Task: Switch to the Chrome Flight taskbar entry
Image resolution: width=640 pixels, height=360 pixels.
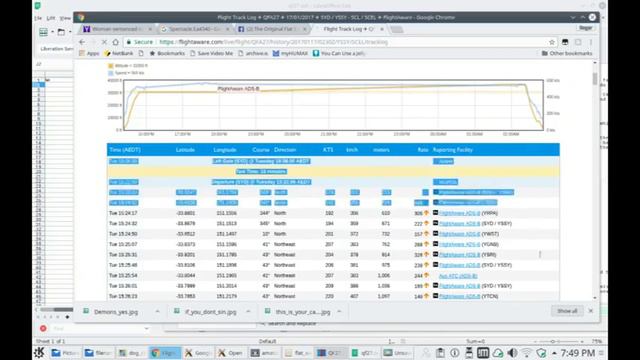Action: pyautogui.click(x=165, y=353)
